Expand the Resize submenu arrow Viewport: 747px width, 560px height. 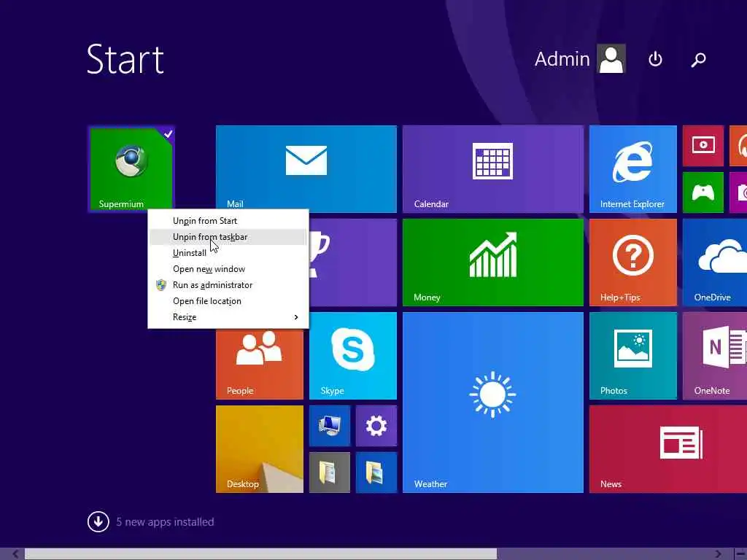(x=296, y=317)
